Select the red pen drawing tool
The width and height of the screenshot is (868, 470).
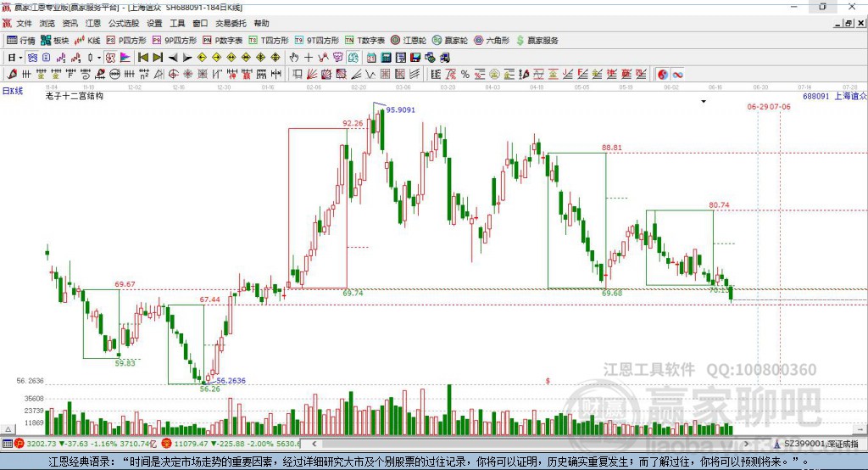tap(12, 75)
